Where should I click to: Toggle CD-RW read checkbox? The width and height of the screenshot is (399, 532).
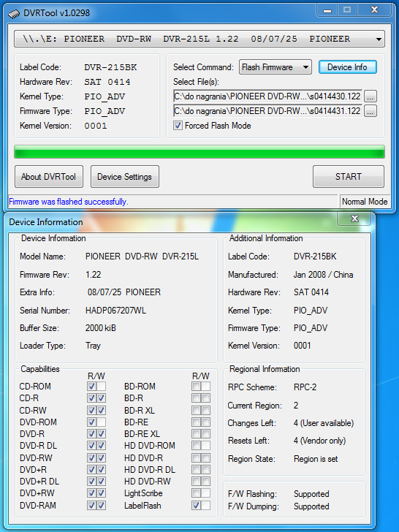[x=91, y=410]
